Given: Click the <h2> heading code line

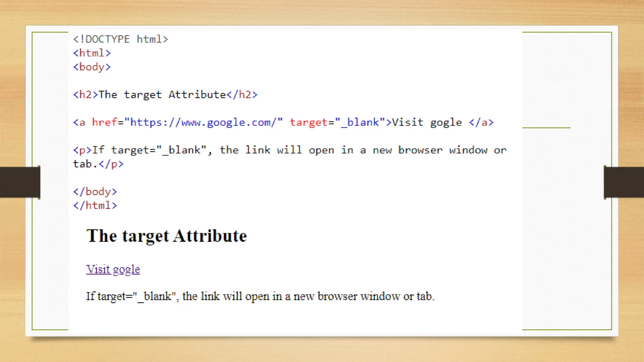Looking at the screenshot, I should click(x=165, y=95).
